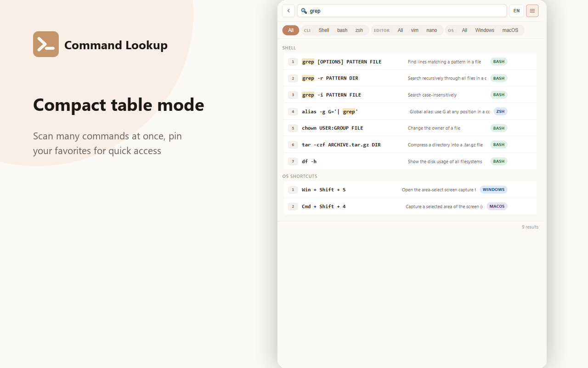Select the Win + Shift + S shortcut

[410, 190]
